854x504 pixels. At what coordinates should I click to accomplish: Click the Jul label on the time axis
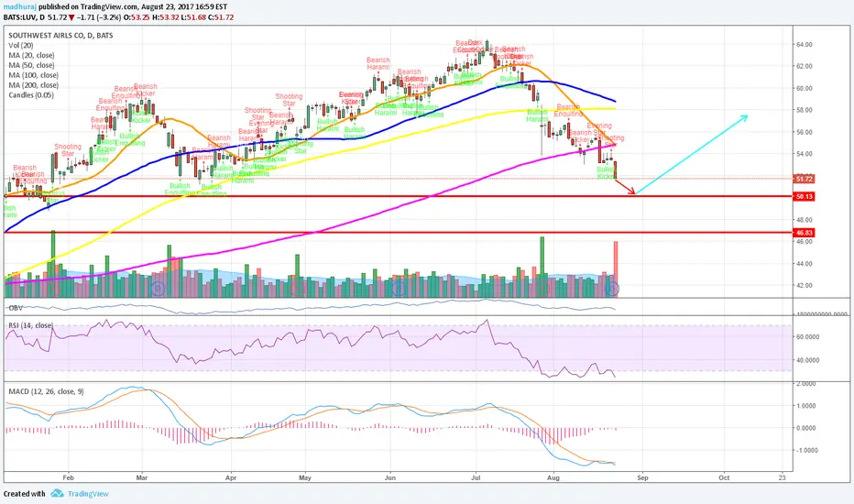(476, 477)
